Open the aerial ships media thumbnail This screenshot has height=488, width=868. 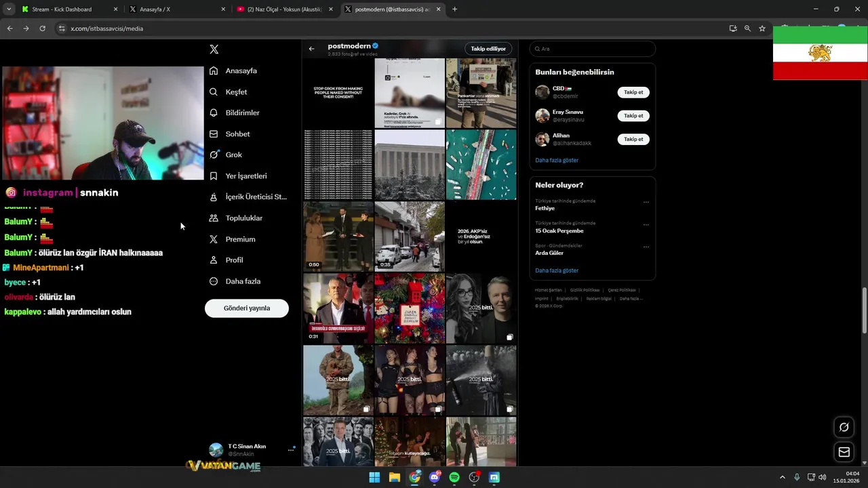481,165
